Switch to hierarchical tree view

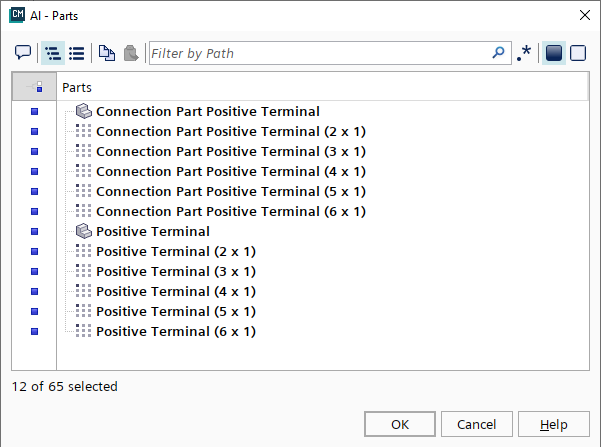click(52, 53)
